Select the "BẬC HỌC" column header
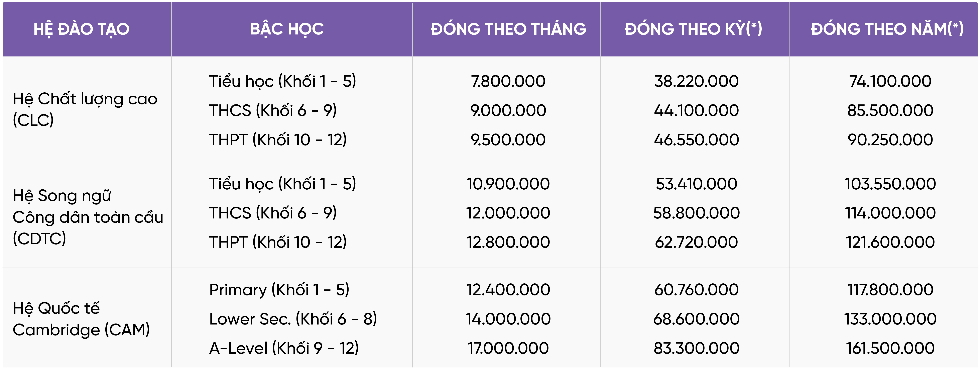This screenshot has height=372, width=980. pyautogui.click(x=287, y=29)
